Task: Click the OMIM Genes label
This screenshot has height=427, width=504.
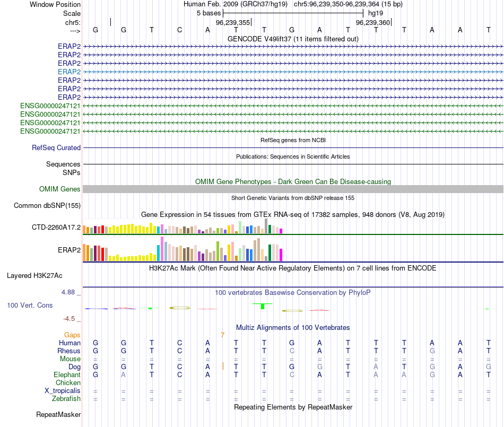Action: click(59, 189)
